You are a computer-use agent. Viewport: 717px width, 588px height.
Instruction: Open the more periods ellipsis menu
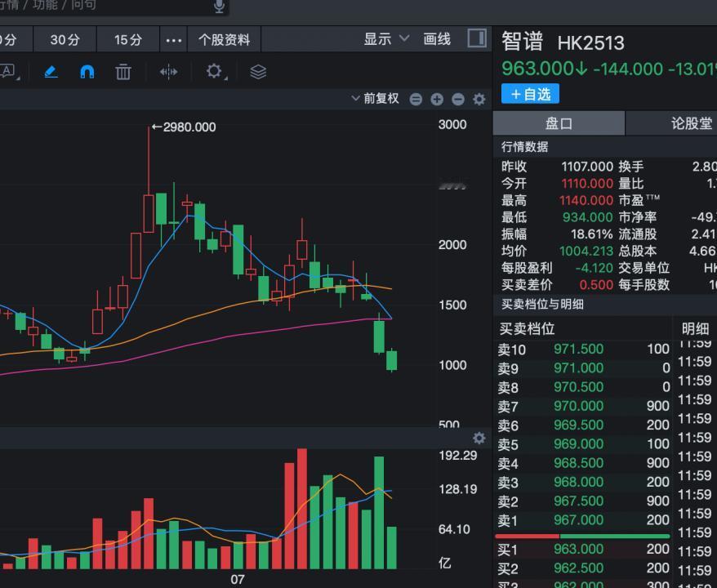(174, 40)
